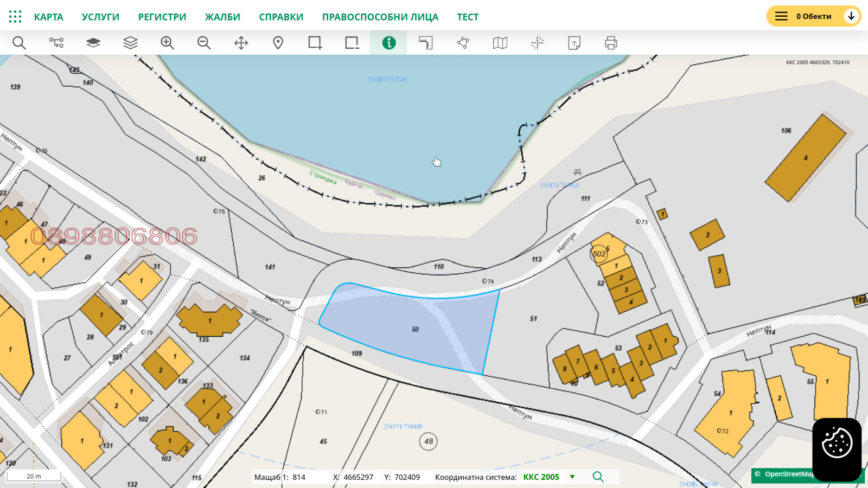Select the zoom in tool
This screenshot has height=488, width=868.
[x=167, y=43]
